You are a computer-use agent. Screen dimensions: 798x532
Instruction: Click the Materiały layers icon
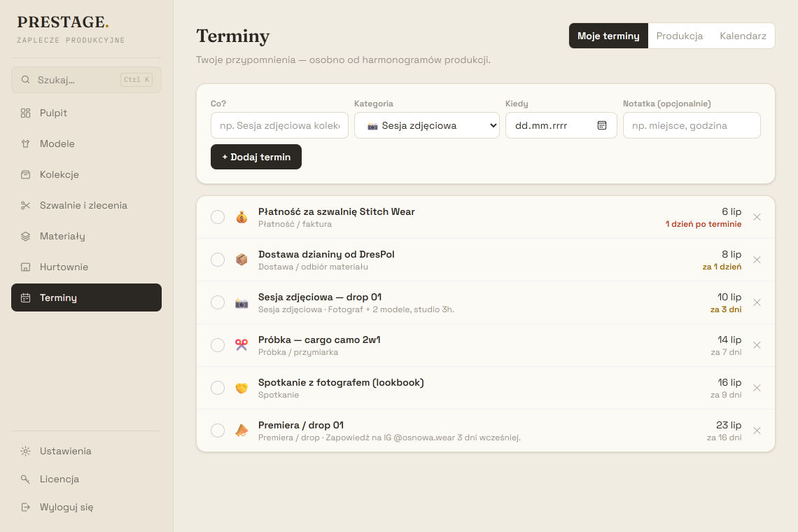click(x=25, y=236)
